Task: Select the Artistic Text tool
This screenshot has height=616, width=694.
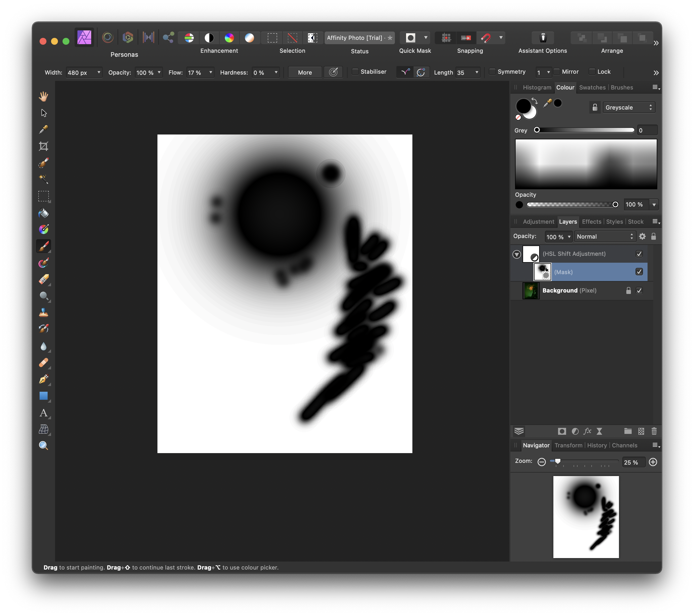Action: pyautogui.click(x=44, y=413)
